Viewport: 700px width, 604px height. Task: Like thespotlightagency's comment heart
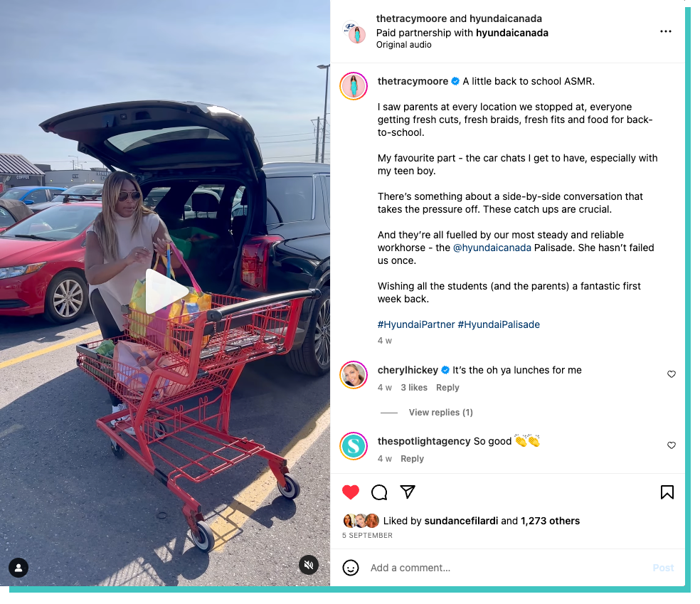(672, 445)
